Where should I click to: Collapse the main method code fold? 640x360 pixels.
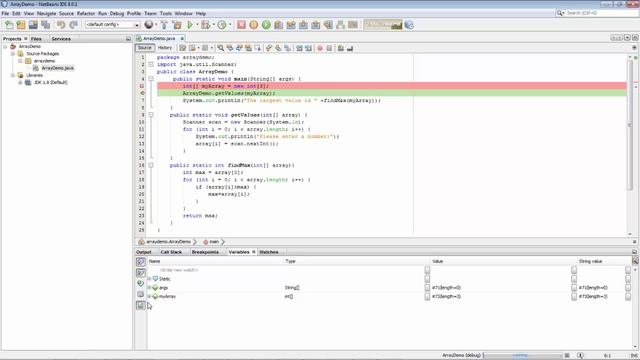(151, 79)
